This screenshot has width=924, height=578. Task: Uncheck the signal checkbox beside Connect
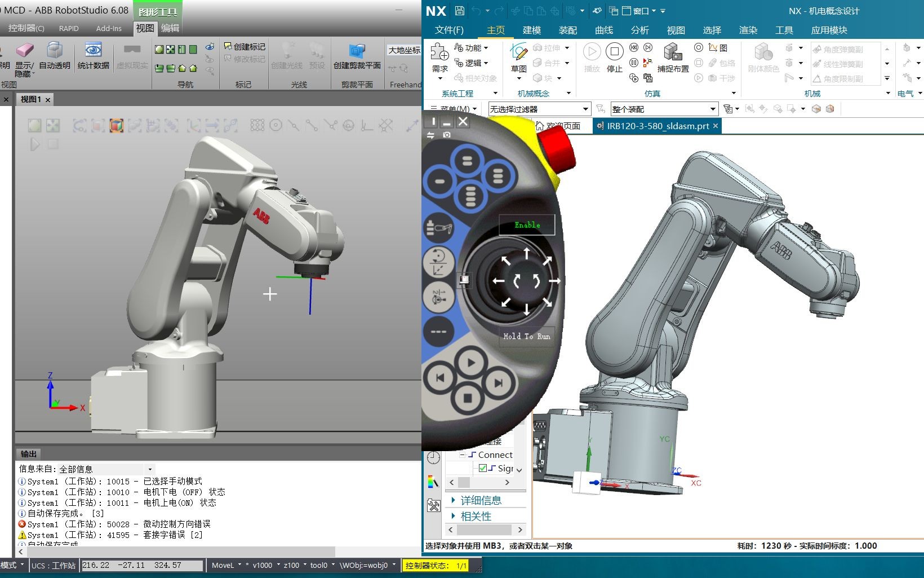pyautogui.click(x=483, y=468)
